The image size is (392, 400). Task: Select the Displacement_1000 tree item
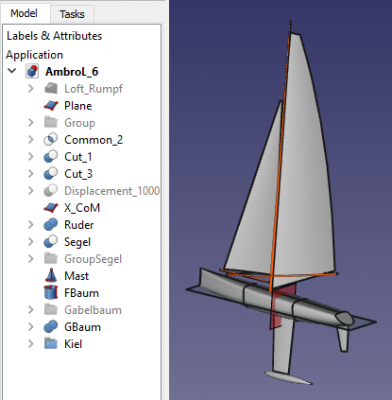tap(112, 191)
